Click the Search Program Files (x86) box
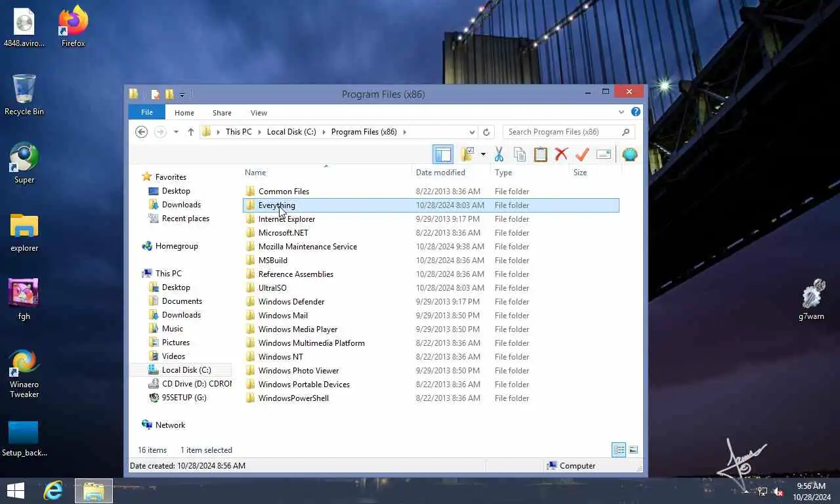Image resolution: width=840 pixels, height=504 pixels. coord(568,132)
